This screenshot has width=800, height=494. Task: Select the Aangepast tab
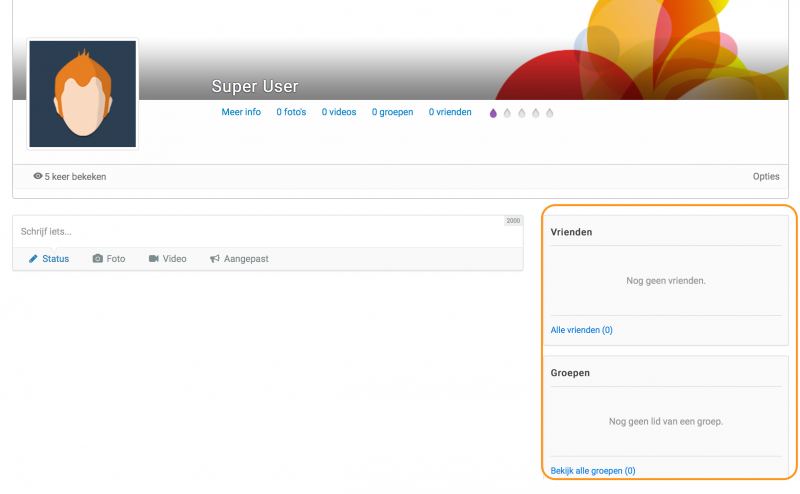point(239,259)
